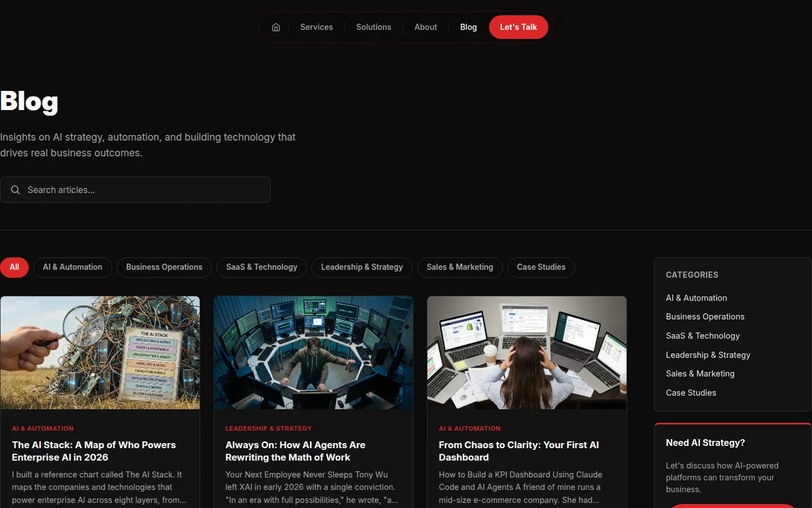Open the Solutions menu

click(373, 27)
